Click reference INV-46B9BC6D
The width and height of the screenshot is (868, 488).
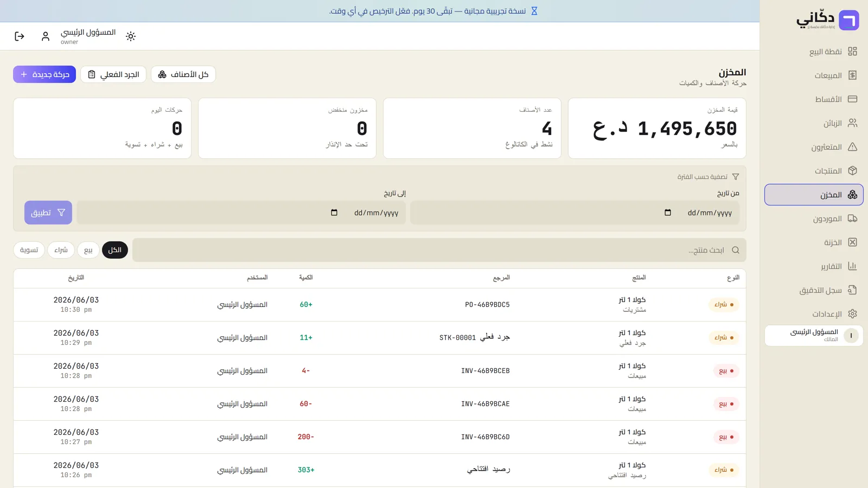[x=486, y=437]
